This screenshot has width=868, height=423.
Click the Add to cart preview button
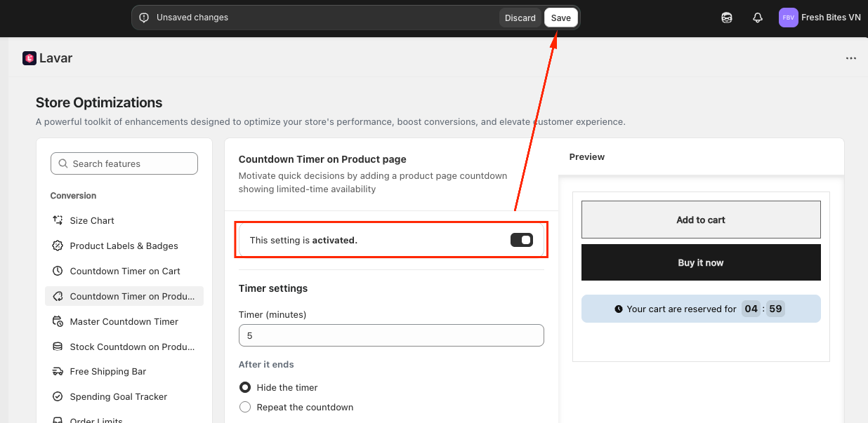(x=701, y=220)
